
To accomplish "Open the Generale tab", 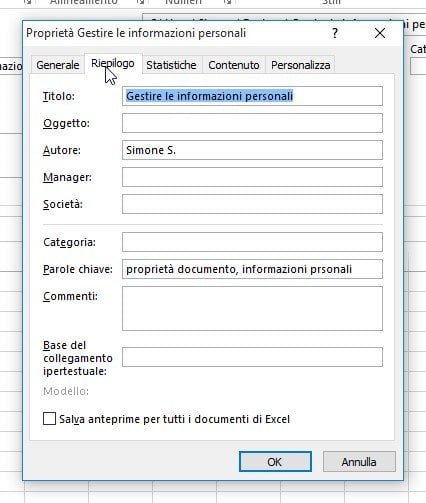I will (x=58, y=65).
